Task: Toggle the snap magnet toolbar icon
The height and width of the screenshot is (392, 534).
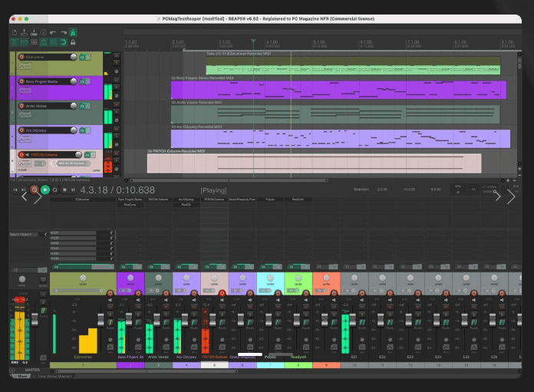Action: click(64, 42)
